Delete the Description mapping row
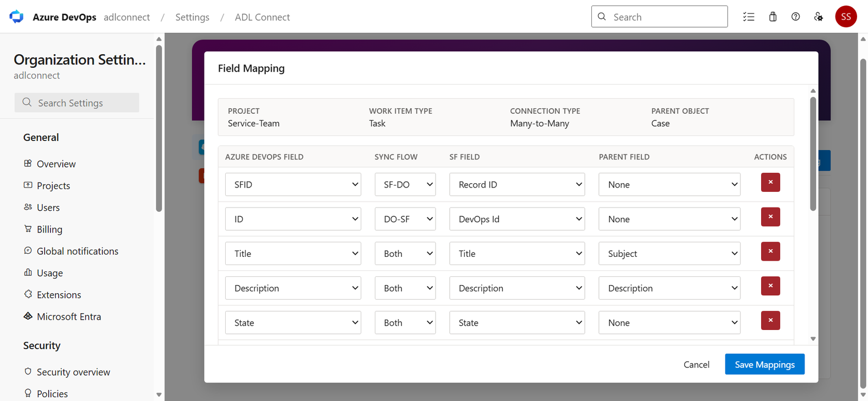The width and height of the screenshot is (868, 401). coord(770,286)
